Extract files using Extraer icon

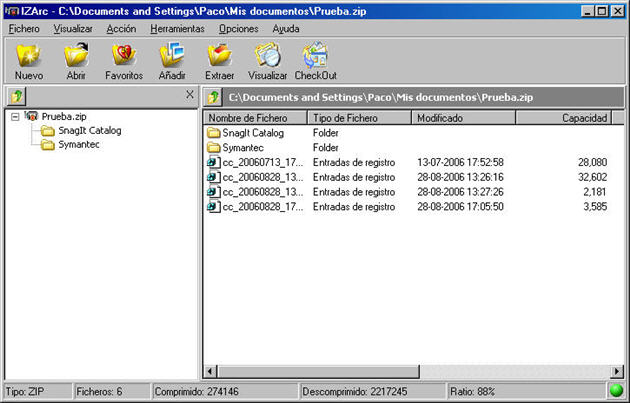[x=219, y=59]
